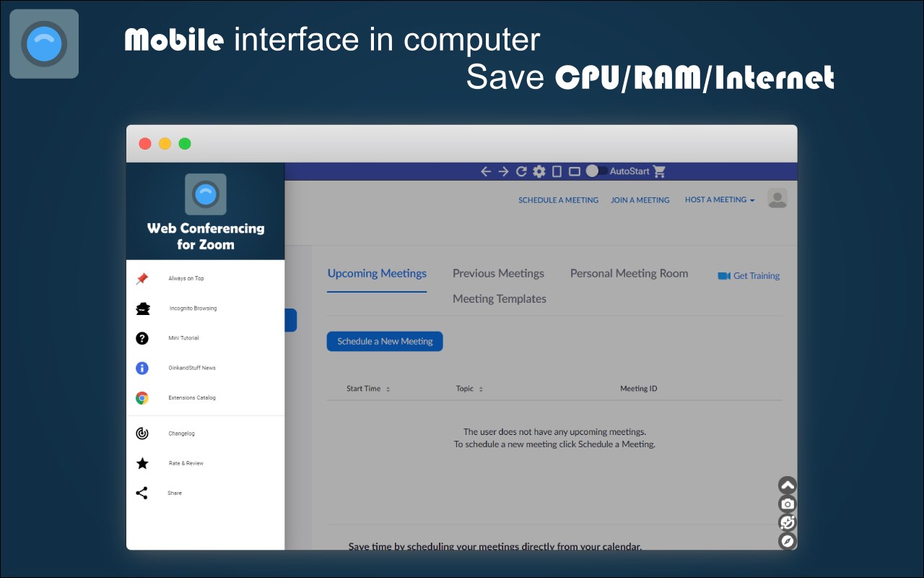Open Mini Tutorial menu entry
This screenshot has width=924, height=578.
[x=183, y=338]
